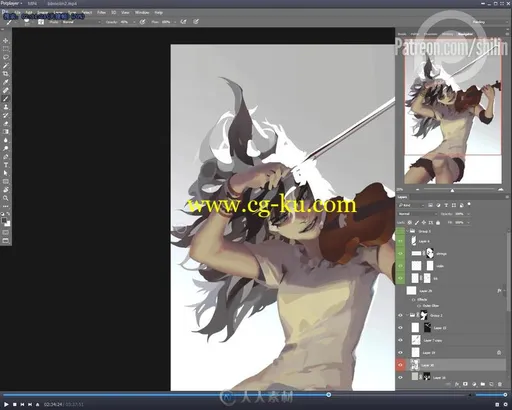Play the video in PotPlayer

click(6, 404)
